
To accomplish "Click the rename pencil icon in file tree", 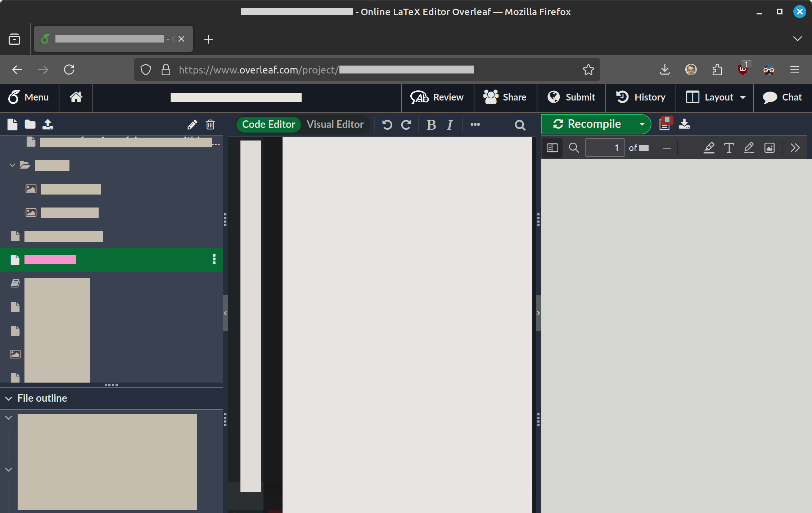I will 192,125.
